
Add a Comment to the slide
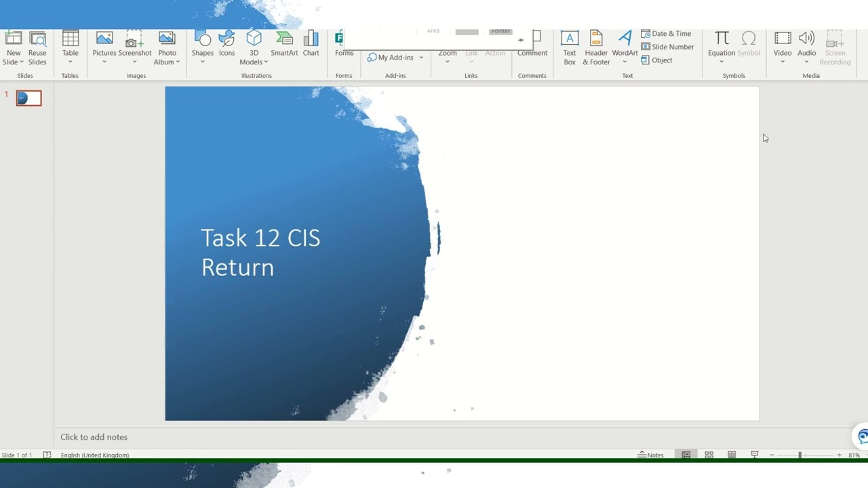pyautogui.click(x=532, y=45)
